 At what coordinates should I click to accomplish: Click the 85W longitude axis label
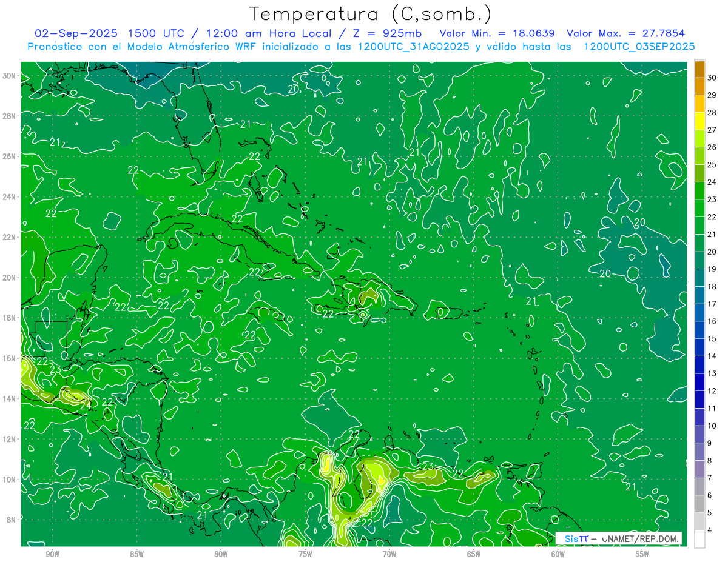point(136,555)
